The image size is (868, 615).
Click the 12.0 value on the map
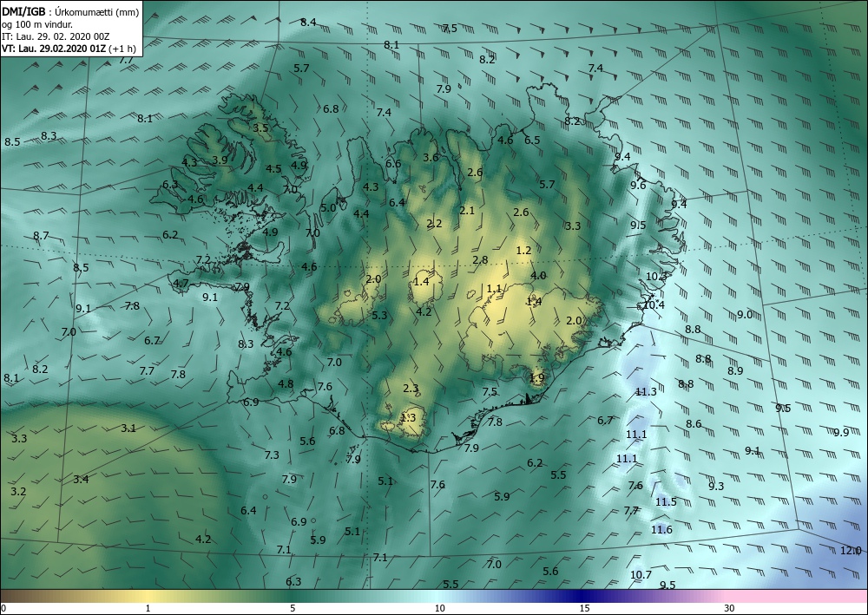[851, 550]
